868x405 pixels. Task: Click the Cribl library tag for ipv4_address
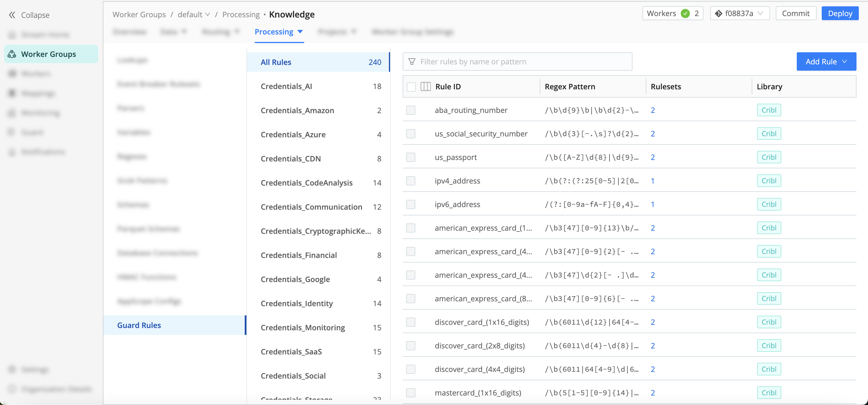769,181
